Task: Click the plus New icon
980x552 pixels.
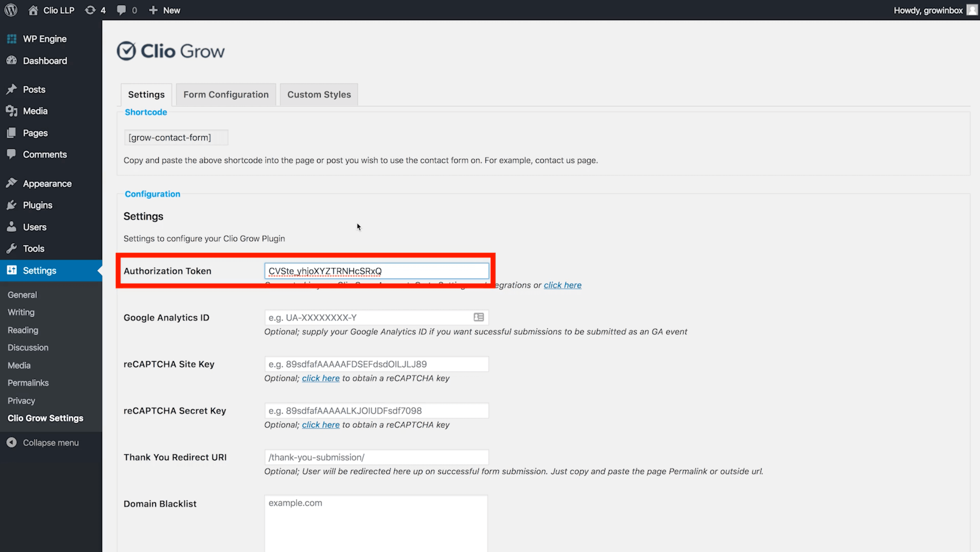Action: 153,10
